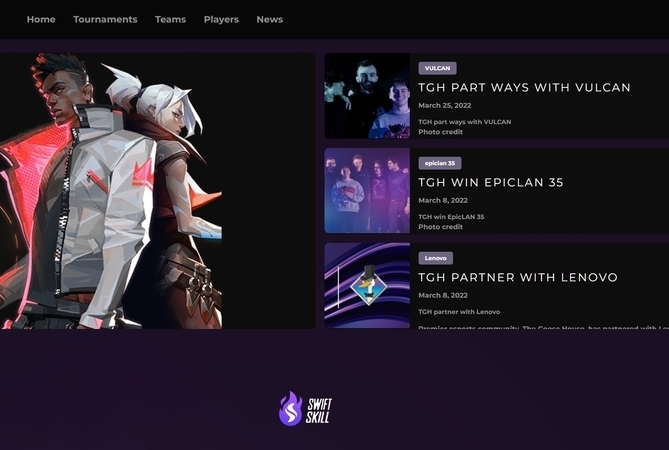Navigate to the Players section
Viewport: 669px width, 450px height.
tap(221, 20)
